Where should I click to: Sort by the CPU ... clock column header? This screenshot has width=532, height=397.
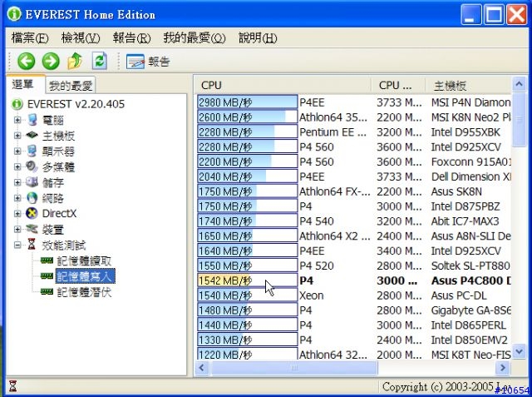coord(398,85)
